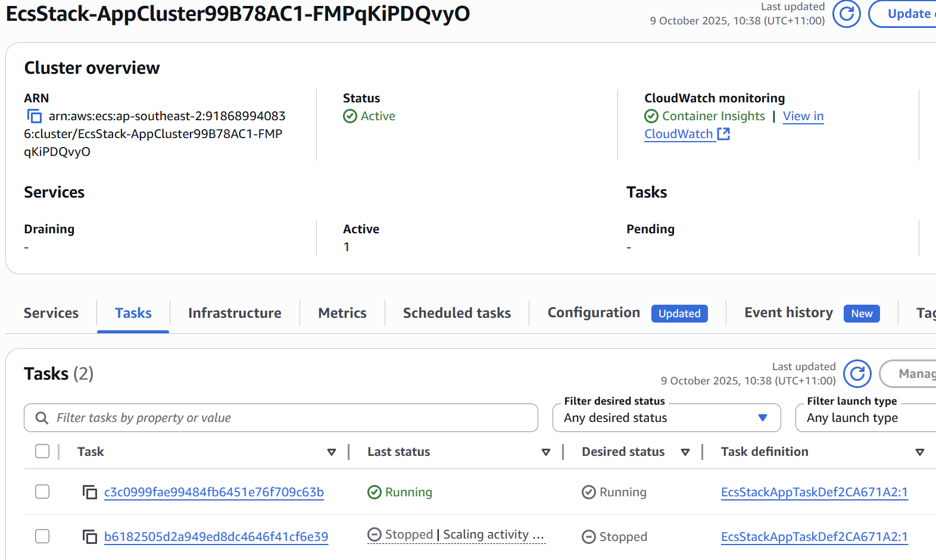Viewport: 936px width, 560px height.
Task: Sort by the Task column arrow
Action: 332,452
